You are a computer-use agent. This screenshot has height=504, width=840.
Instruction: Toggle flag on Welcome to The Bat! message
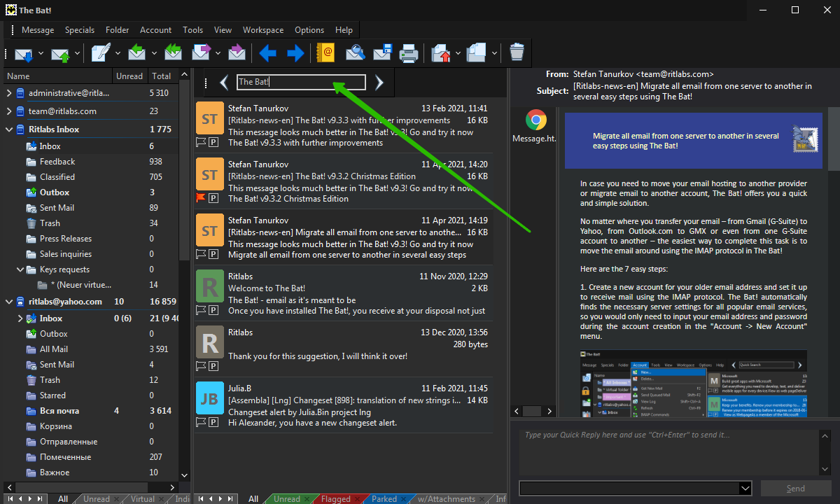[x=201, y=310]
